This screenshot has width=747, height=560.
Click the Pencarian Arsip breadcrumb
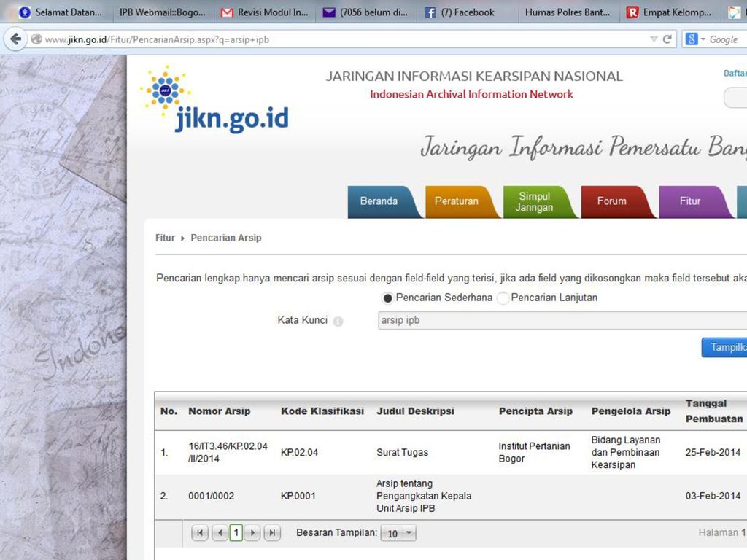(x=226, y=238)
